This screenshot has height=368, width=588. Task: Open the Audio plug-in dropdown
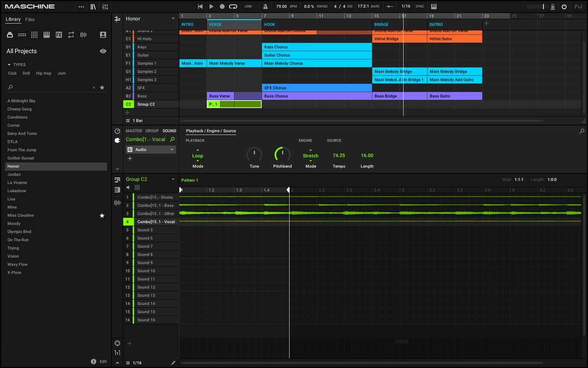click(172, 150)
